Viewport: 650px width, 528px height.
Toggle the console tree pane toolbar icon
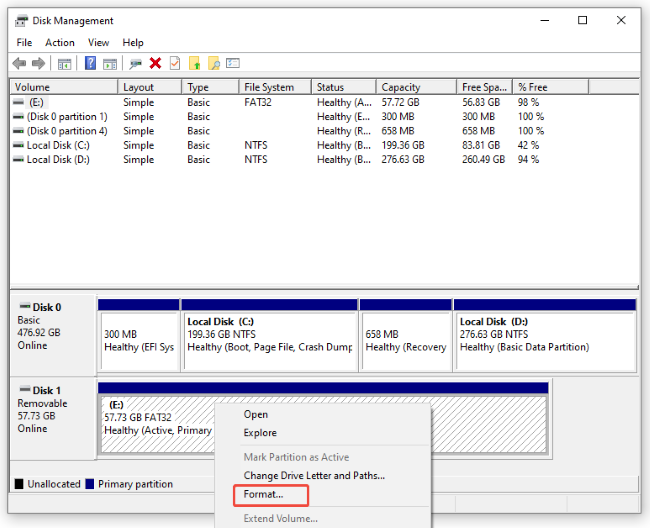click(64, 64)
